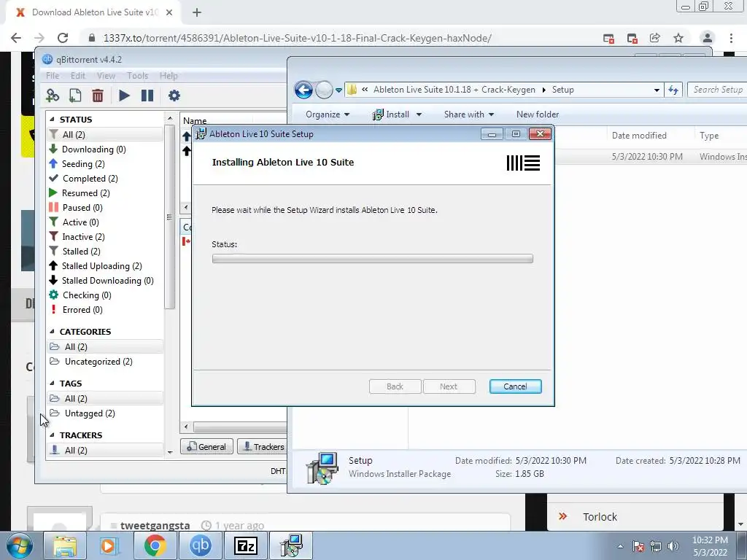This screenshot has width=747, height=560.
Task: Click New folder in Explorer
Action: coord(538,114)
